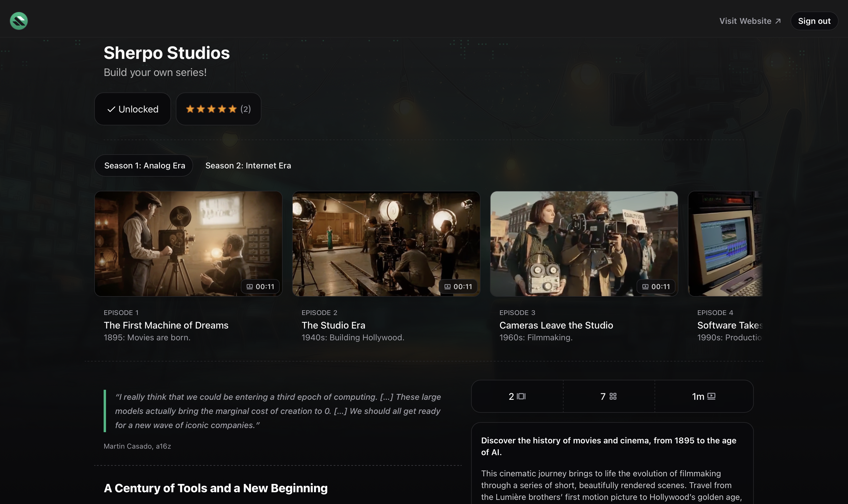Screen dimensions: 848x504
Task: Open the Visit Website link
Action: (x=745, y=21)
